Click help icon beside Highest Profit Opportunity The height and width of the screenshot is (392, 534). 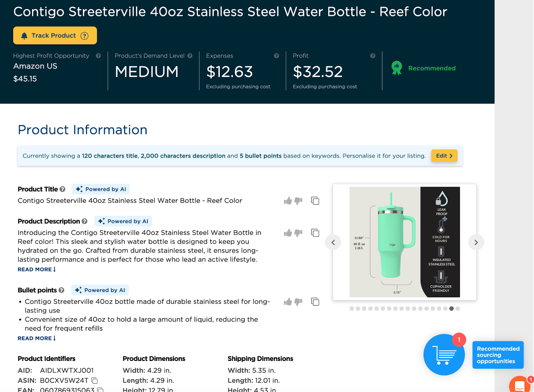[98, 56]
